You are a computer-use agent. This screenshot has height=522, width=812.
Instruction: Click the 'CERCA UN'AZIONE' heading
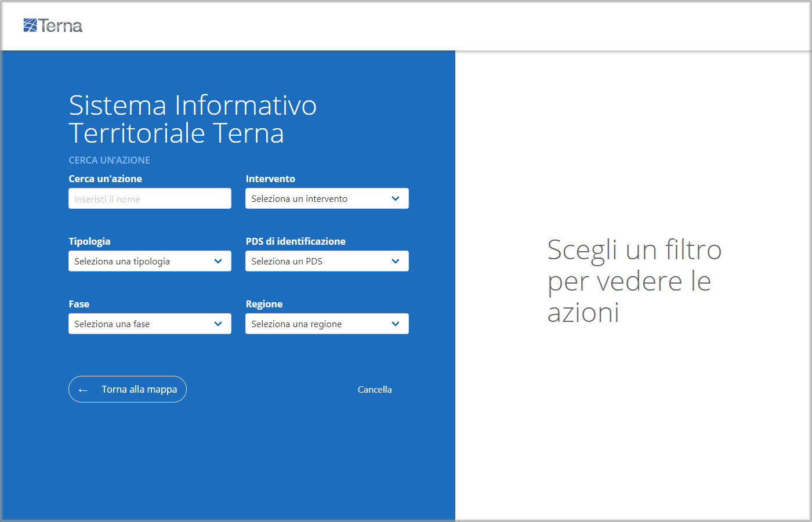110,160
